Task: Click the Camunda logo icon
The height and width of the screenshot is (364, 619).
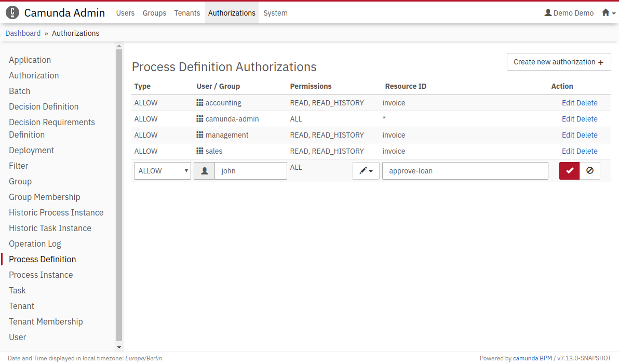Action: (12, 13)
